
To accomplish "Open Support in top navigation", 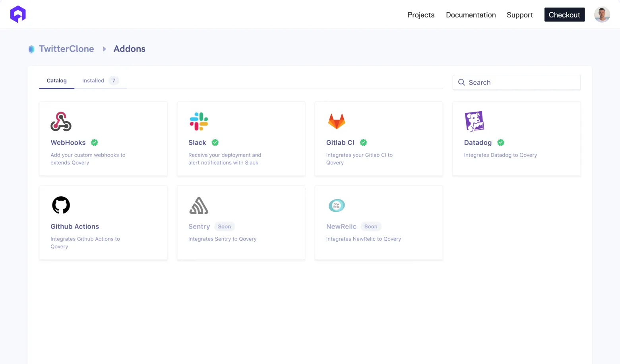I will tap(520, 15).
